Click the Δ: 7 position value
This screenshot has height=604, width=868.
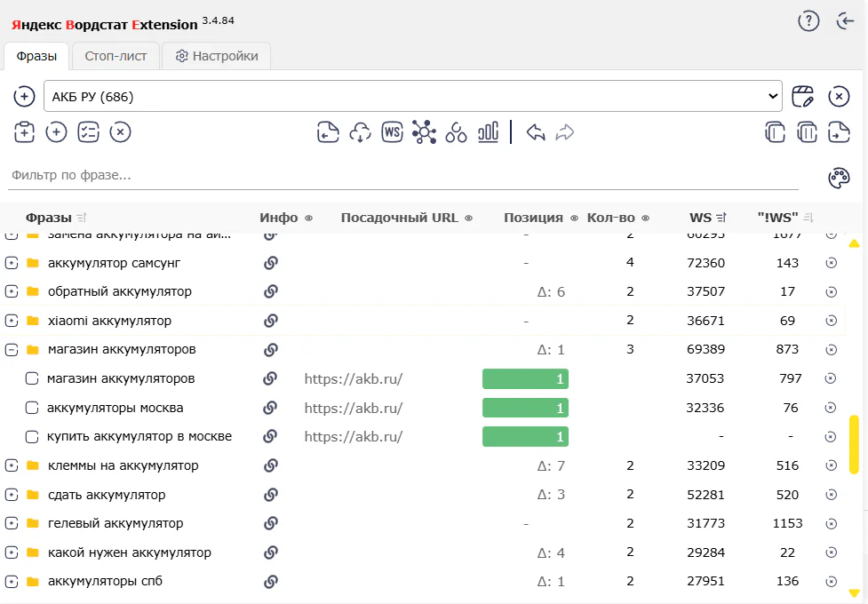coord(551,466)
